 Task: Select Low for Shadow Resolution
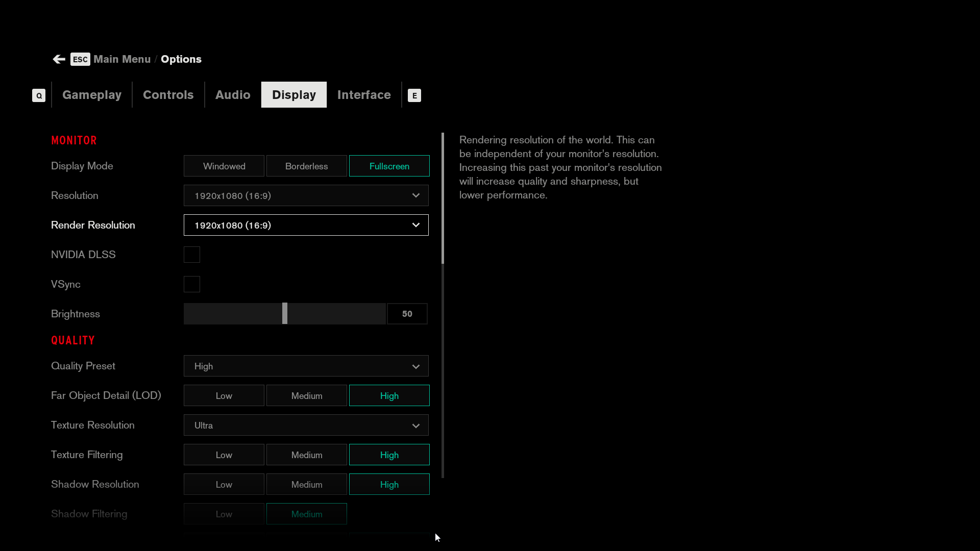[224, 484]
